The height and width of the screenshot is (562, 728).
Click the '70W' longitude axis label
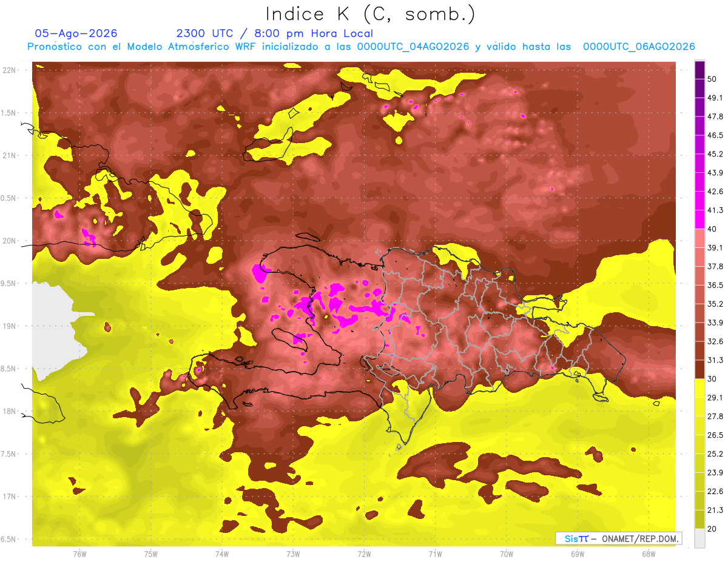pyautogui.click(x=507, y=554)
